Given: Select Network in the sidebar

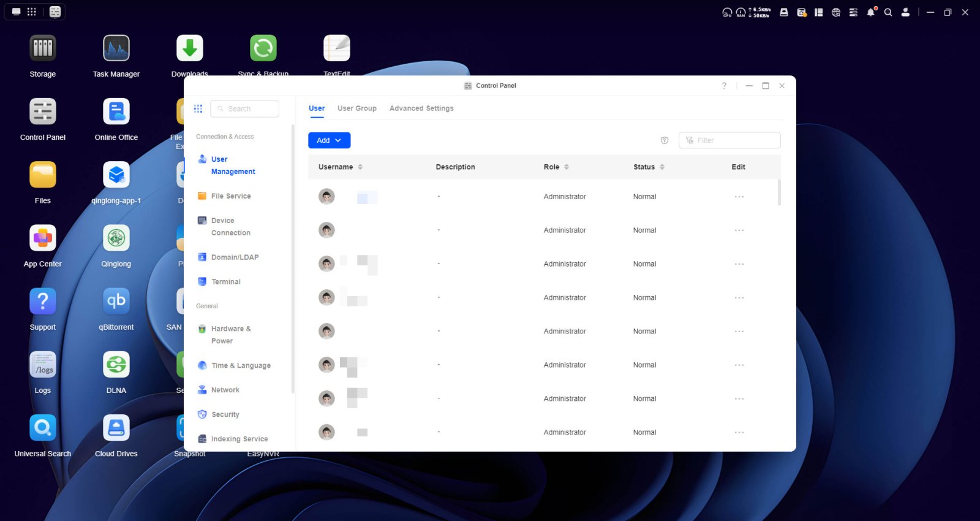Looking at the screenshot, I should tap(225, 390).
